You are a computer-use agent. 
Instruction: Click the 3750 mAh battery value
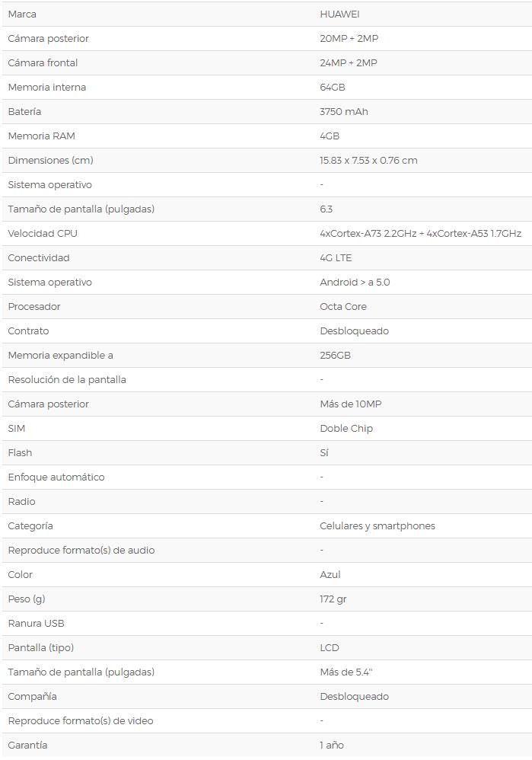(x=343, y=112)
